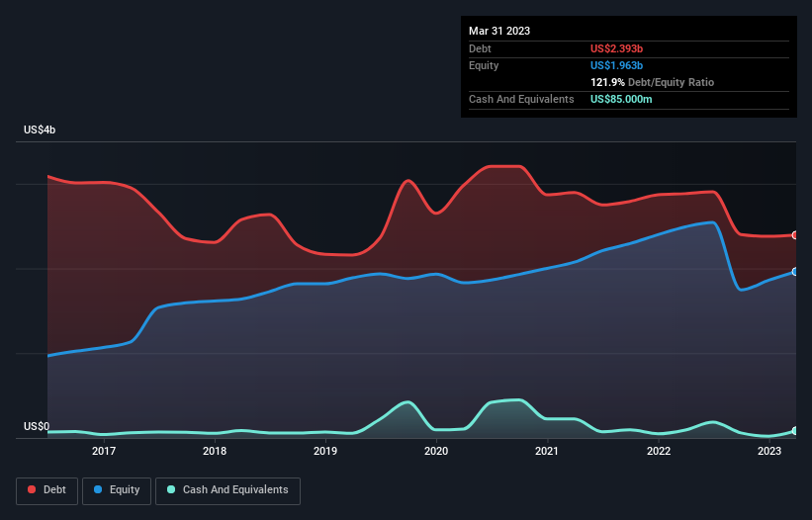812x520 pixels.
Task: Click the US$2.393b debt value
Action: [x=616, y=48]
